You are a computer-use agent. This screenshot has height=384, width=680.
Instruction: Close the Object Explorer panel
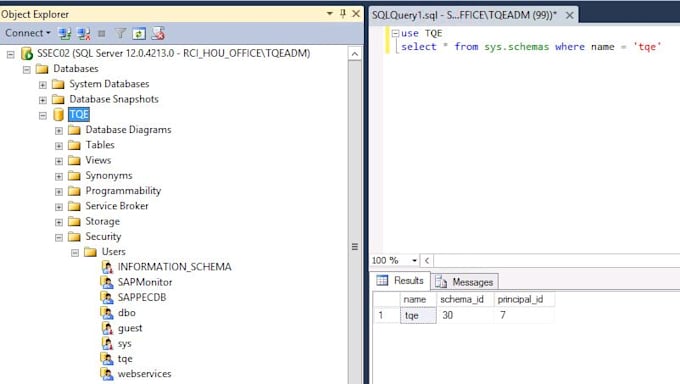coord(356,14)
